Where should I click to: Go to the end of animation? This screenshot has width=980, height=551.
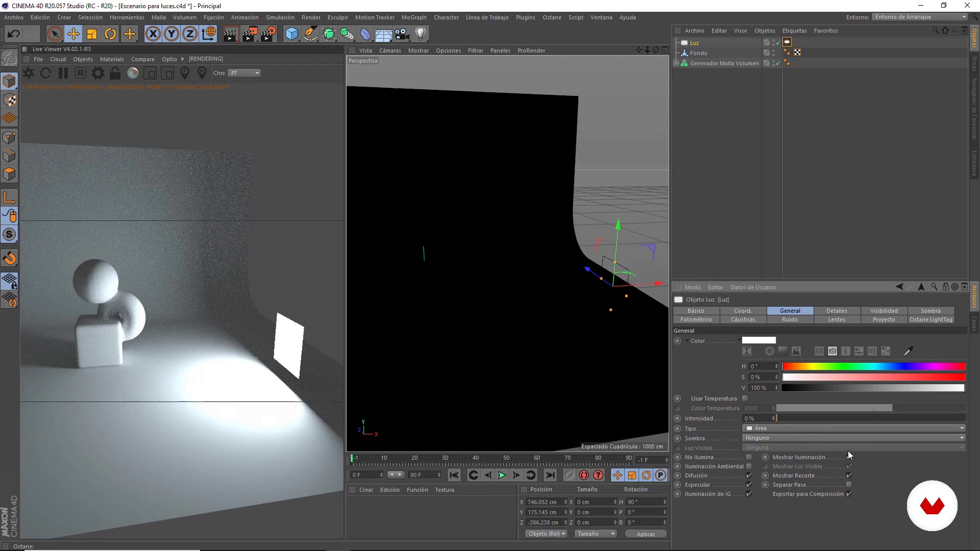point(550,475)
